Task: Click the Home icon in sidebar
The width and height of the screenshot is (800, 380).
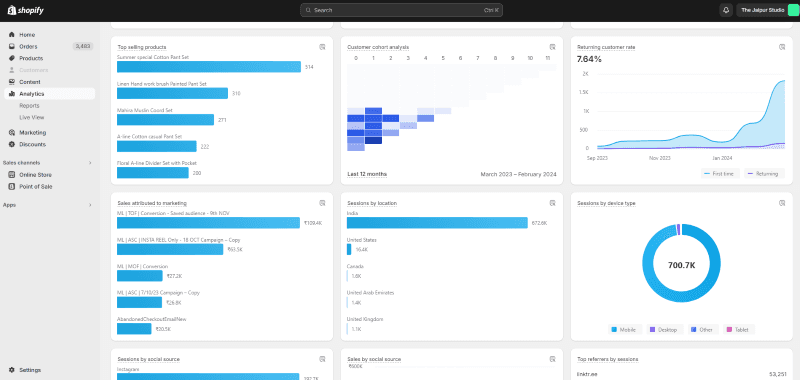Action: point(12,35)
